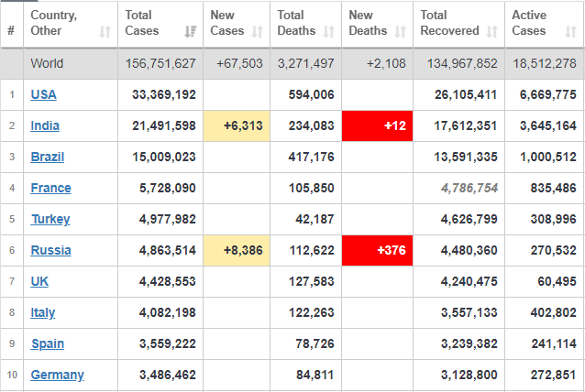Click UK total deaths 127,583

(x=312, y=281)
